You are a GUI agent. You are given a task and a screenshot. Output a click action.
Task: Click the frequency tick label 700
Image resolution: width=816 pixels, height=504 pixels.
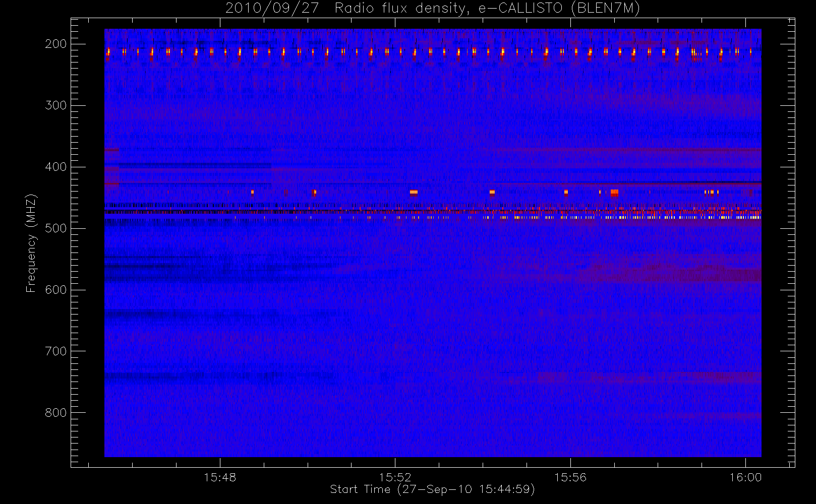tap(55, 351)
